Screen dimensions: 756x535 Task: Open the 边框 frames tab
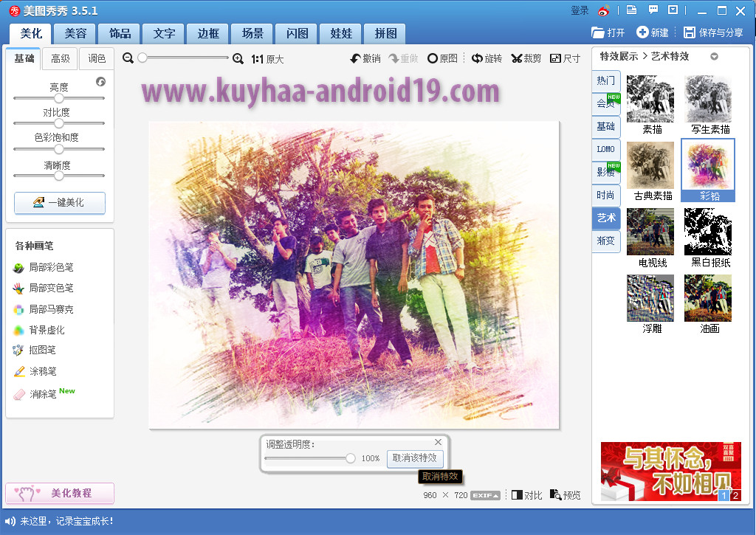click(208, 33)
